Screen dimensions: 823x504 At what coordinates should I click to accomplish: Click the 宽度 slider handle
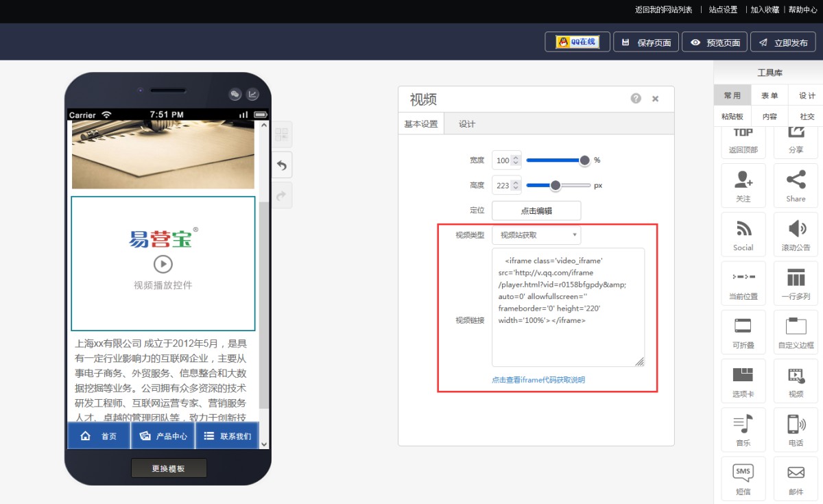coord(584,160)
